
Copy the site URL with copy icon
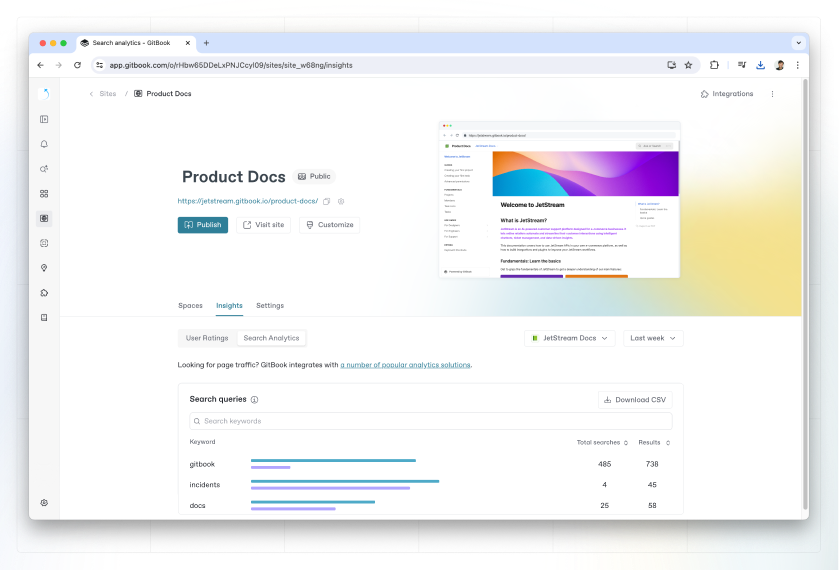(327, 201)
